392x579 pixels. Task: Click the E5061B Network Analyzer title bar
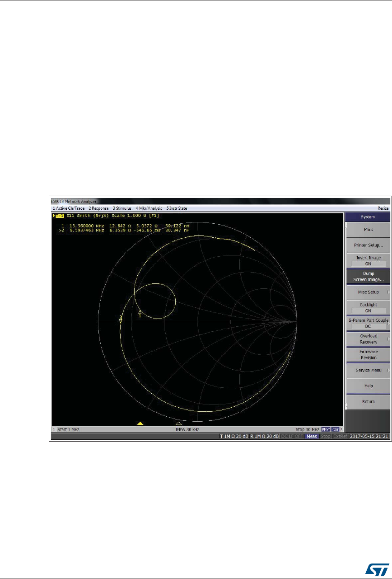pyautogui.click(x=221, y=202)
